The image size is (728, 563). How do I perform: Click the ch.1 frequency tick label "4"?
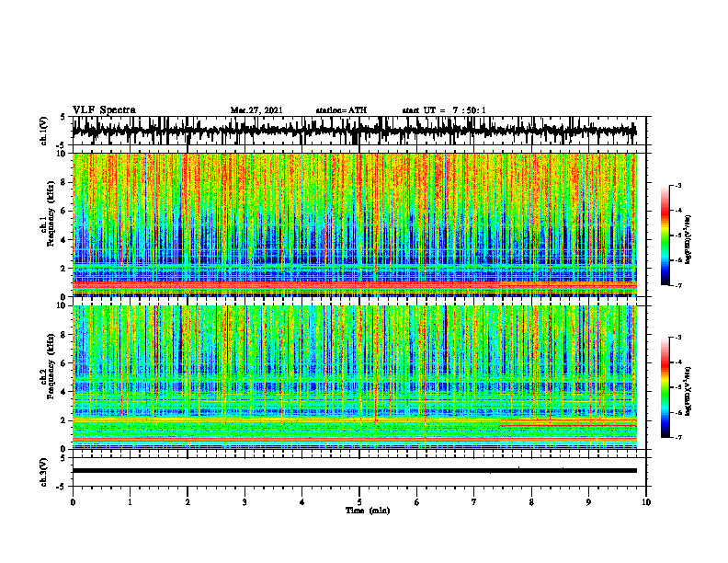pos(64,240)
